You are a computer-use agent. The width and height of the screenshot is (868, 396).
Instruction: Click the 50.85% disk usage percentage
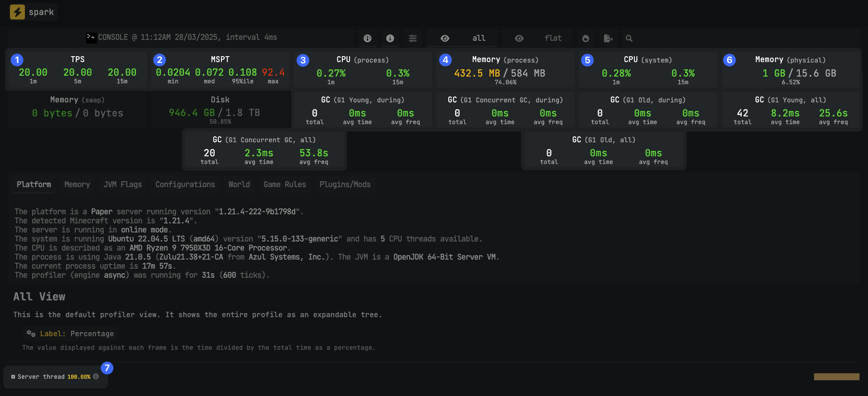pyautogui.click(x=220, y=121)
